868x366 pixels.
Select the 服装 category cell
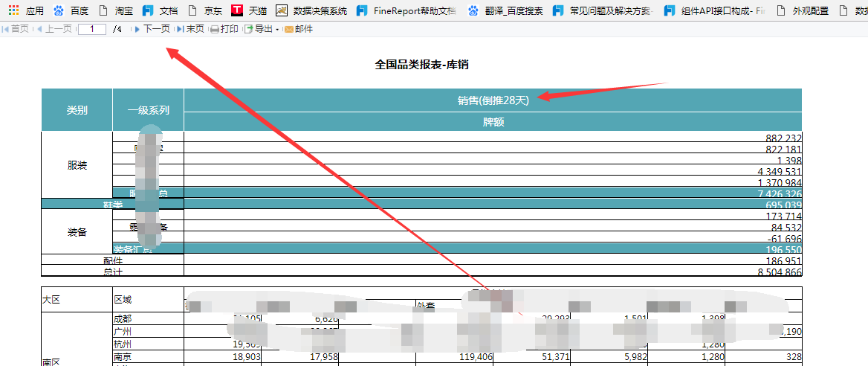pos(77,165)
